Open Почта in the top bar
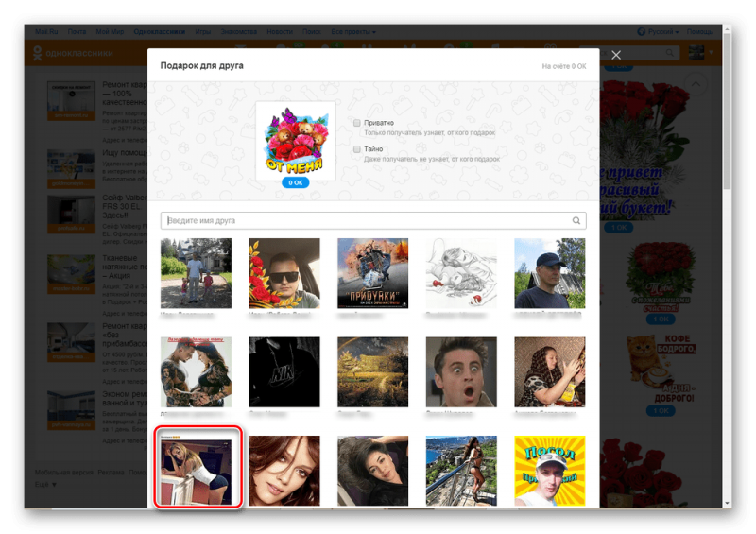756x534 pixels. coord(77,31)
